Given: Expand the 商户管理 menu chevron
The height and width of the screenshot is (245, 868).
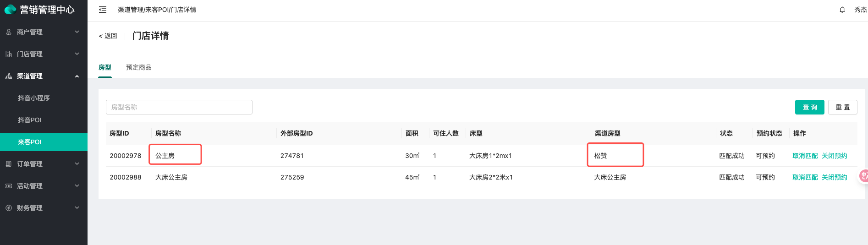Looking at the screenshot, I should coord(77,32).
